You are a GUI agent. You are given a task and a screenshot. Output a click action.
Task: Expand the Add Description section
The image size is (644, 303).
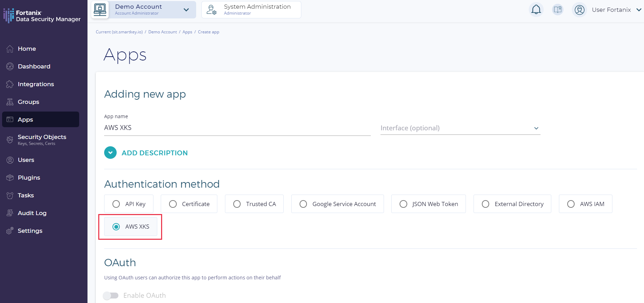[x=110, y=153]
